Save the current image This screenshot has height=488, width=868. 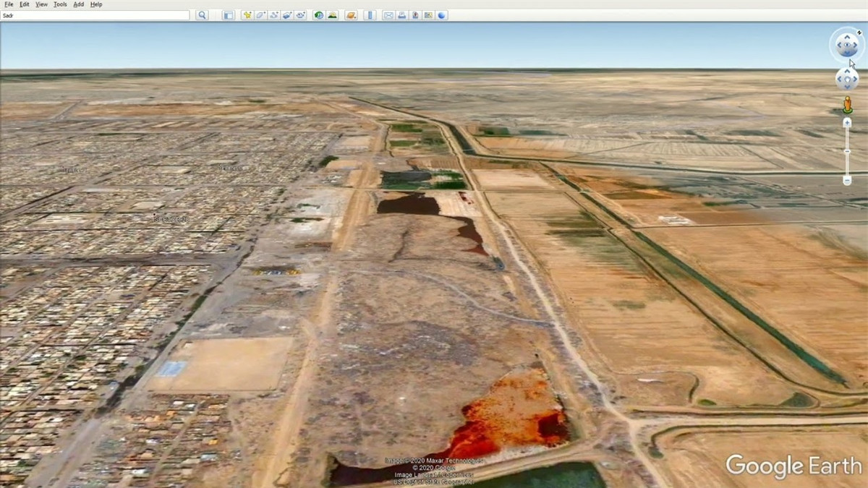(x=414, y=14)
